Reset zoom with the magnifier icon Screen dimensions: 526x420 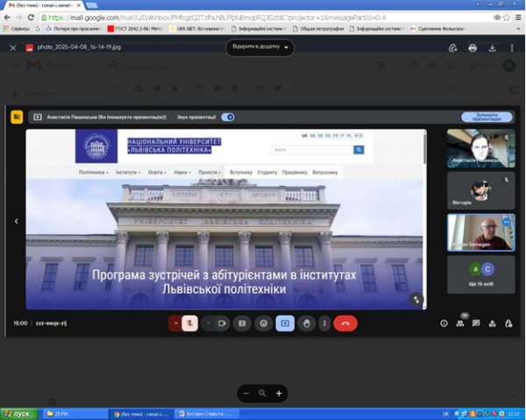point(262,393)
